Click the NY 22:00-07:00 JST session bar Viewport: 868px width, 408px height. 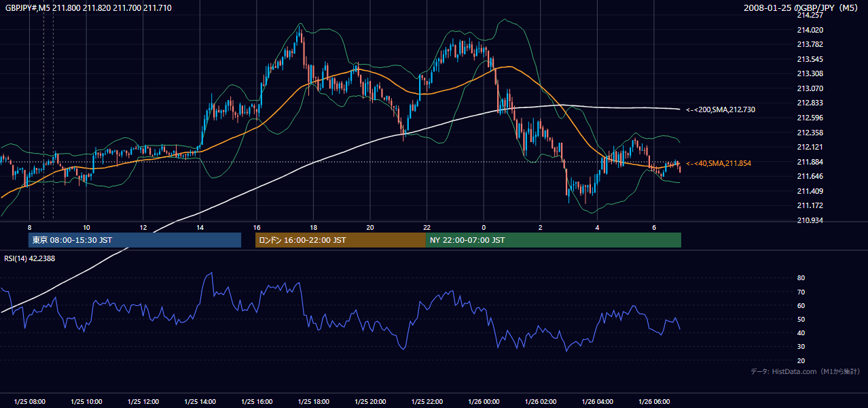[553, 240]
